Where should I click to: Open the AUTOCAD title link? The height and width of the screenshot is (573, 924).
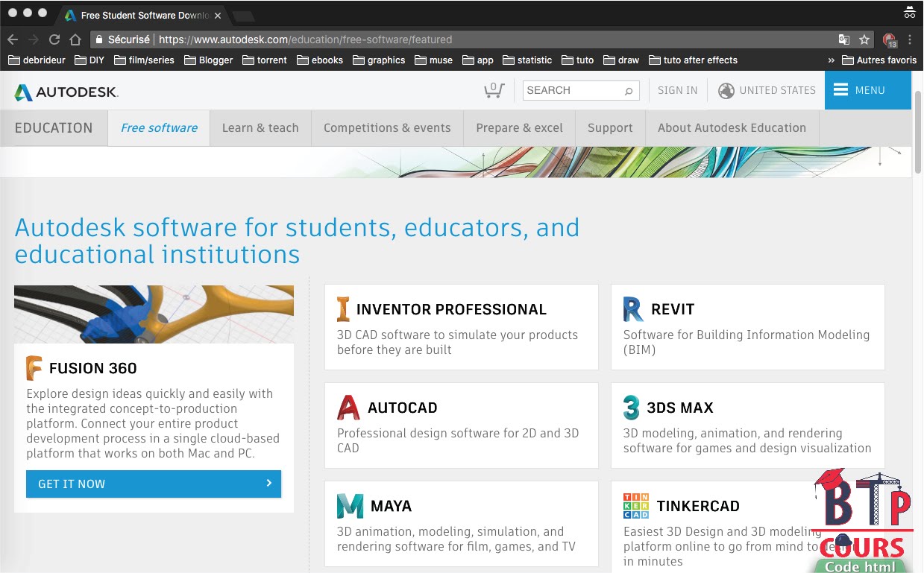pos(402,408)
